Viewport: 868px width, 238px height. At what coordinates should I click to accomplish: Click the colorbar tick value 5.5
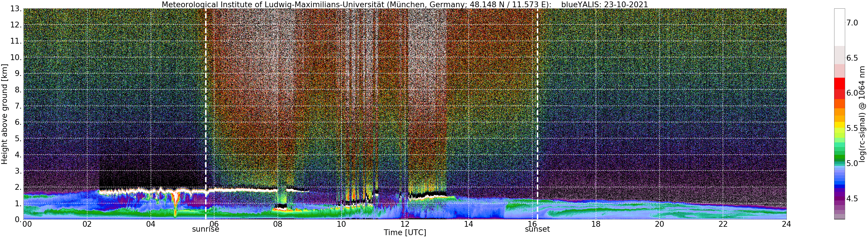click(852, 128)
